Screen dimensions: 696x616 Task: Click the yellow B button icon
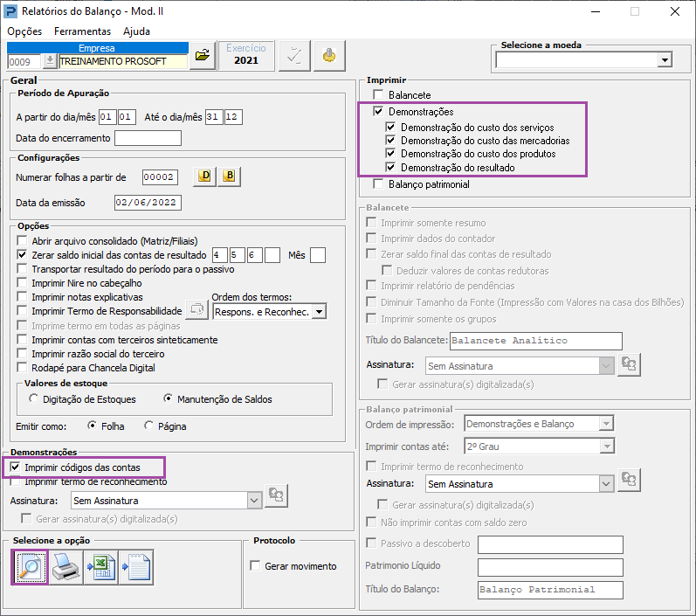click(x=229, y=176)
